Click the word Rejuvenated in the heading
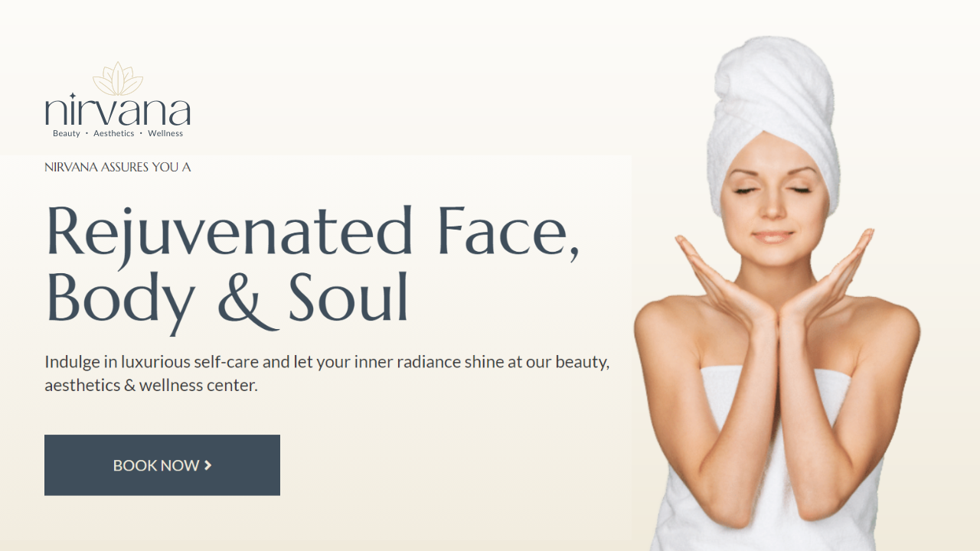 coord(230,232)
